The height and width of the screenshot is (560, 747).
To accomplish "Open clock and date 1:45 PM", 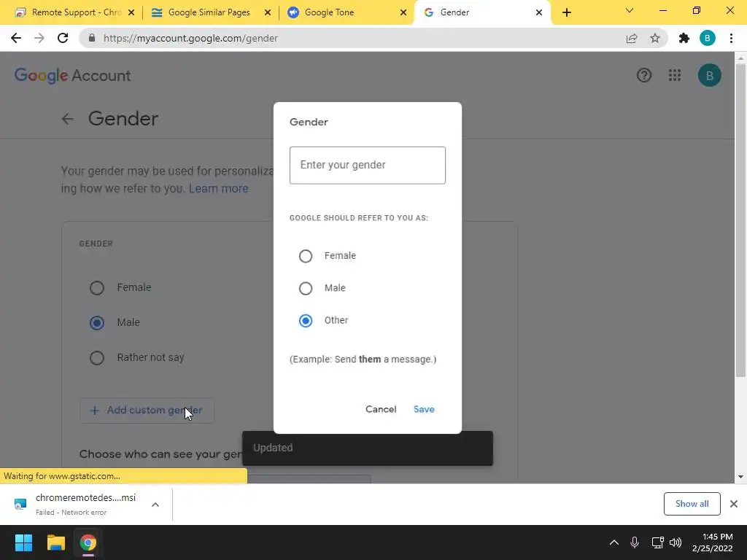I will (713, 542).
